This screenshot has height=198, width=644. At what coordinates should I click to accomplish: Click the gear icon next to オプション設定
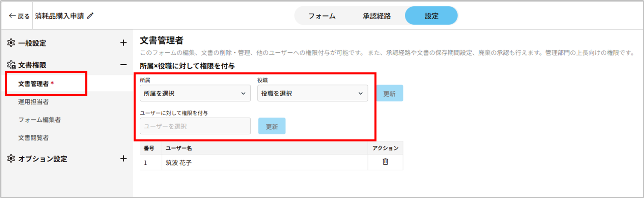pyautogui.click(x=11, y=159)
